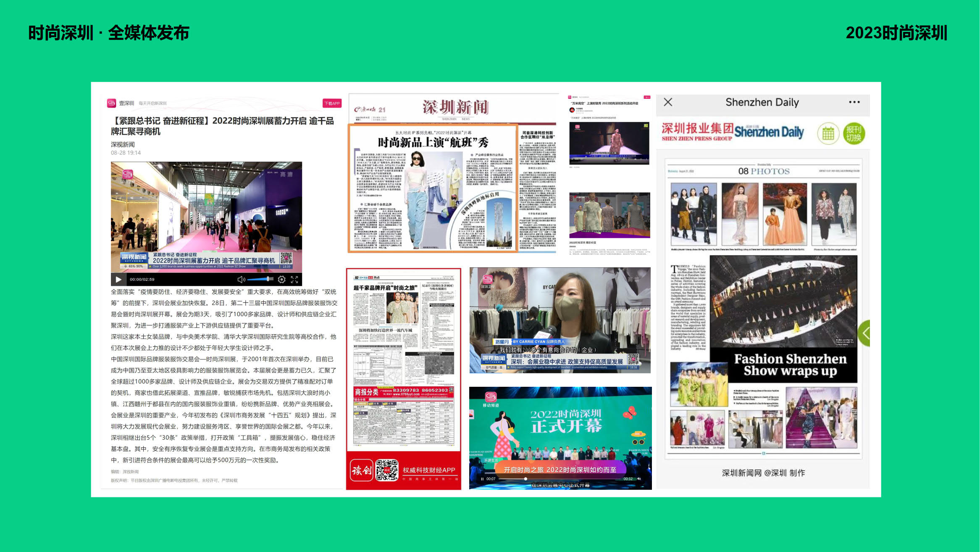Open the runway show video under 万米高空
Screen dimensions: 980x552
(609, 143)
